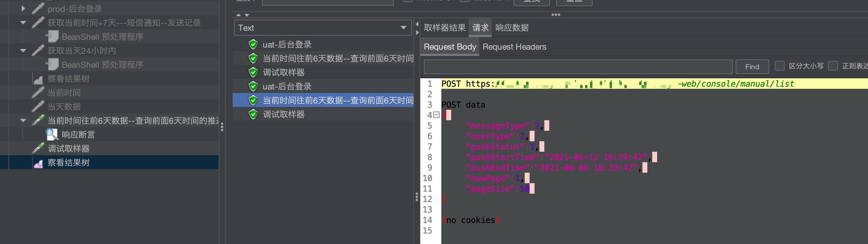Click the [no cookies] text line
Screen dimensions: 868x244
(x=470, y=220)
